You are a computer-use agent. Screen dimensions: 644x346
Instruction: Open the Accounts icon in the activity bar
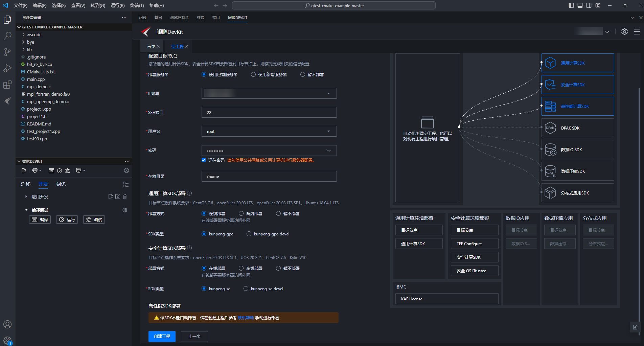pyautogui.click(x=7, y=324)
